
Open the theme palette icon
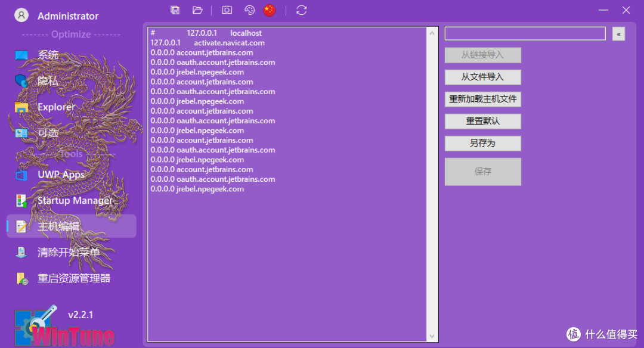point(249,10)
